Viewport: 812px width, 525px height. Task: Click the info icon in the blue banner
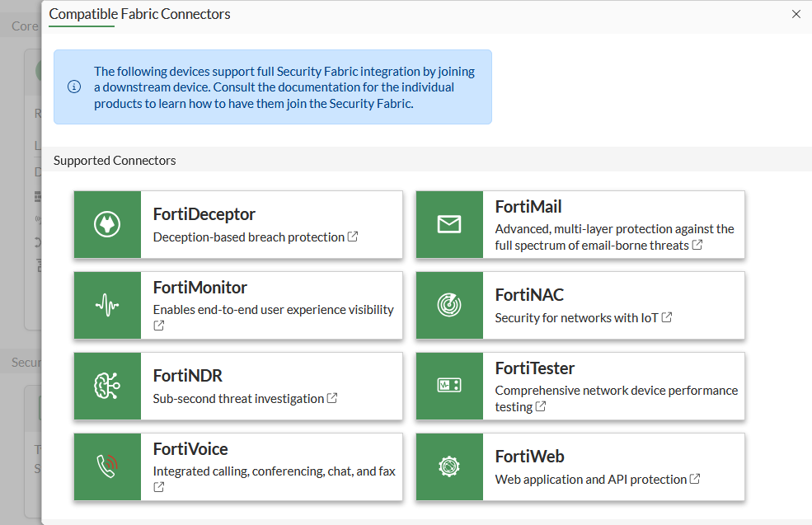[73, 86]
